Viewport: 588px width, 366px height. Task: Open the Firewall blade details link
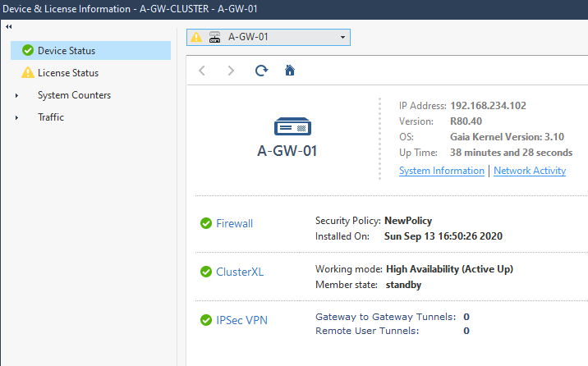(x=234, y=223)
